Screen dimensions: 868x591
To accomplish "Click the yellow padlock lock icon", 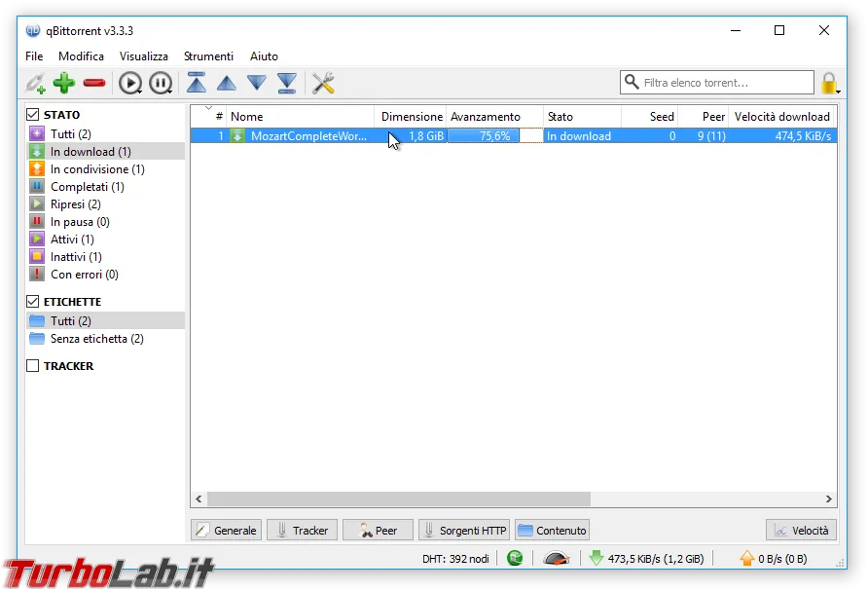I will (x=829, y=83).
